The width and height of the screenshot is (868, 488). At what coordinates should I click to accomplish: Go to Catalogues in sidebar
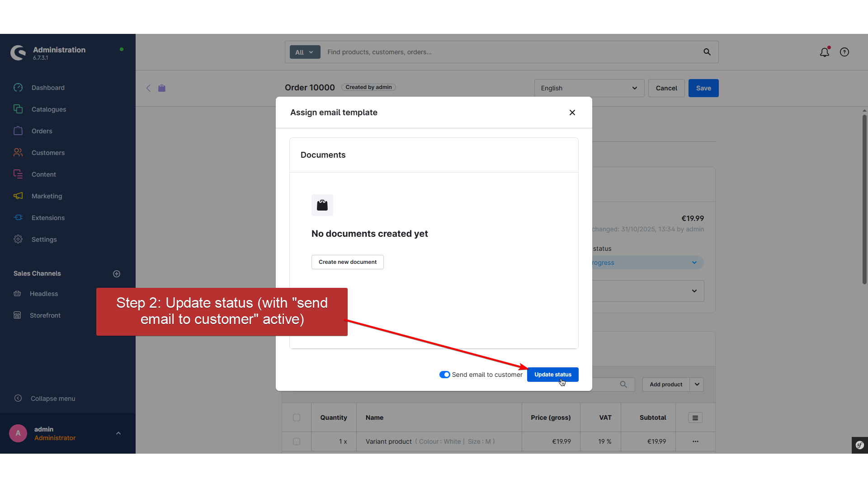[x=48, y=109]
